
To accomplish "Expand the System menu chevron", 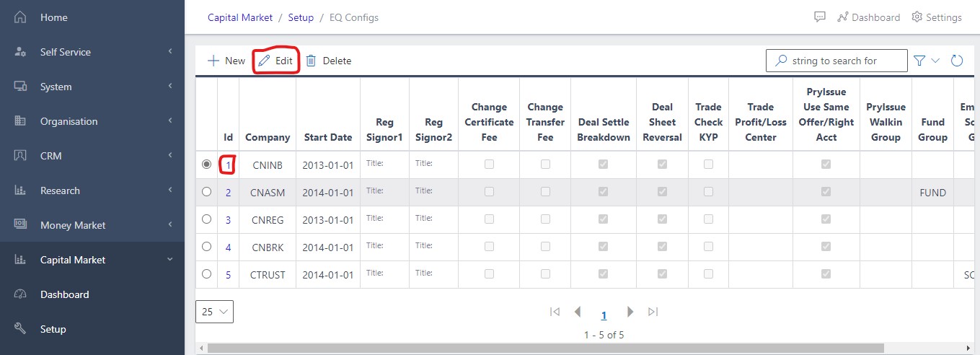I will point(170,87).
